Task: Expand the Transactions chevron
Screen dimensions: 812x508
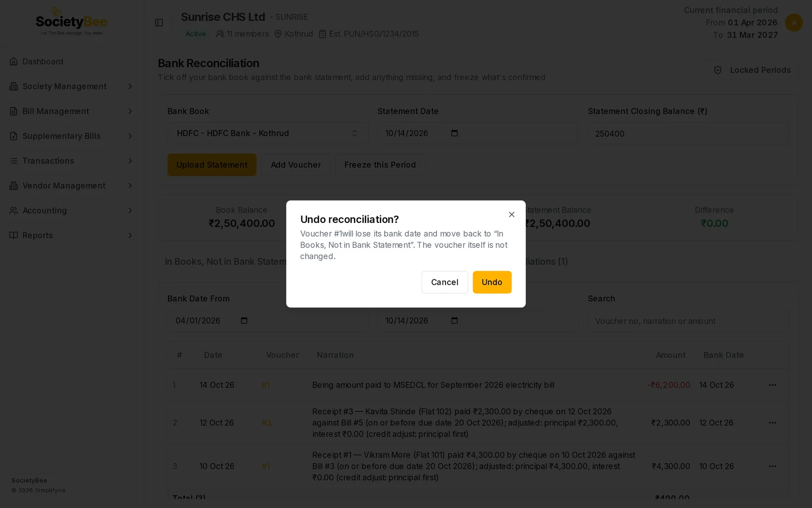Action: pos(130,161)
